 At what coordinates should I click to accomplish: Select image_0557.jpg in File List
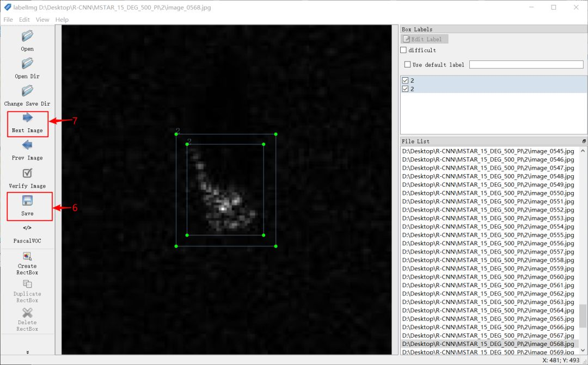[x=488, y=252]
